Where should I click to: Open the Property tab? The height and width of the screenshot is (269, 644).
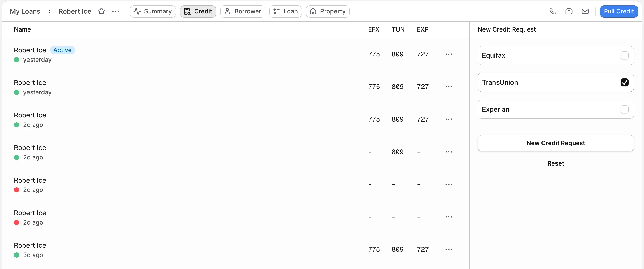click(328, 11)
